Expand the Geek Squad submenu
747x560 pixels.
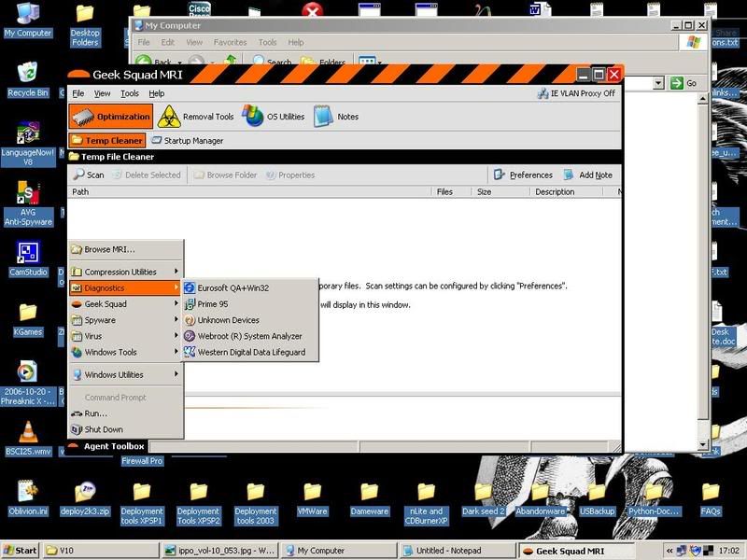coord(126,304)
